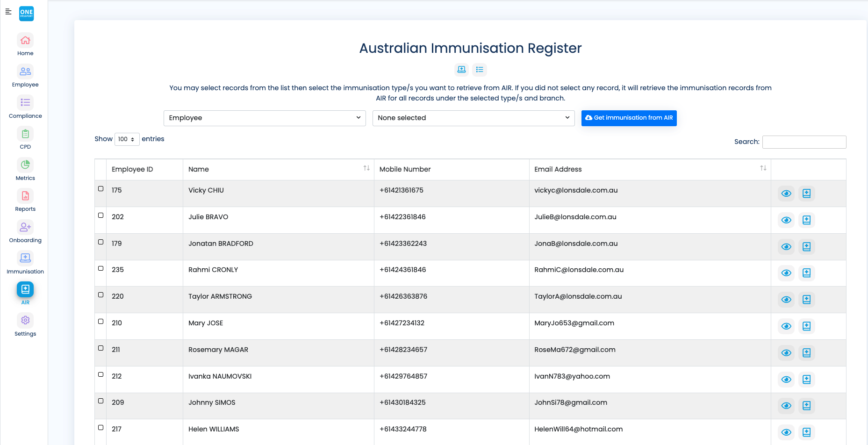Click Get immunisation from AIR button
Screen dimensions: 868x445
629,118
